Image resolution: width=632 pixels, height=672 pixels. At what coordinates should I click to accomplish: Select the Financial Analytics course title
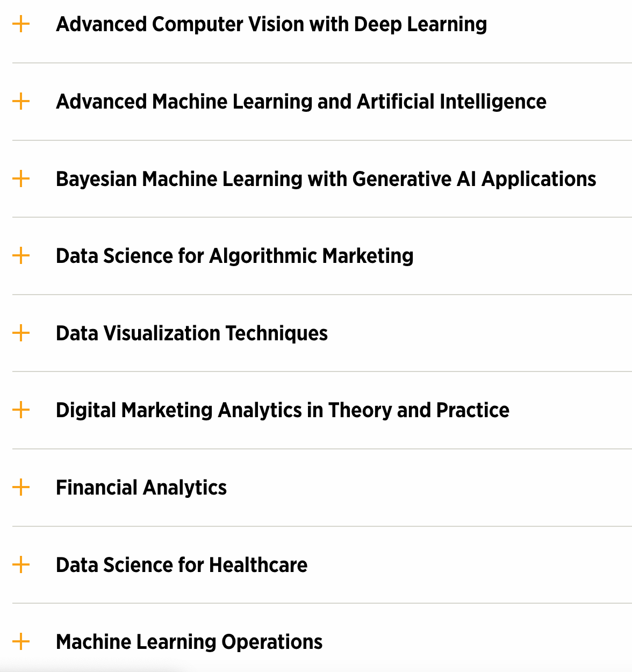click(x=141, y=488)
